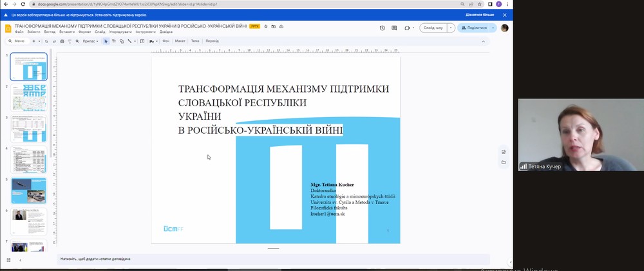Select slide 5 thumbnail in filmstrip
644x271 pixels.
[29, 191]
